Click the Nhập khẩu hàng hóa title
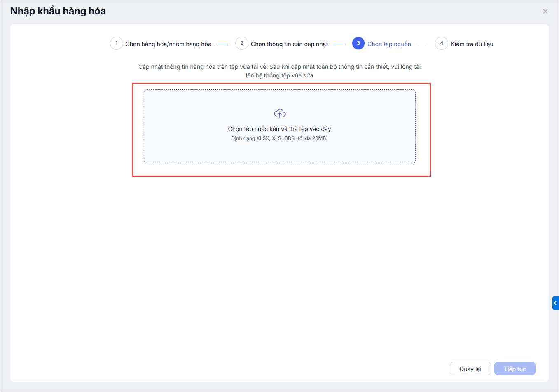Viewport: 559px width, 392px height. [58, 11]
